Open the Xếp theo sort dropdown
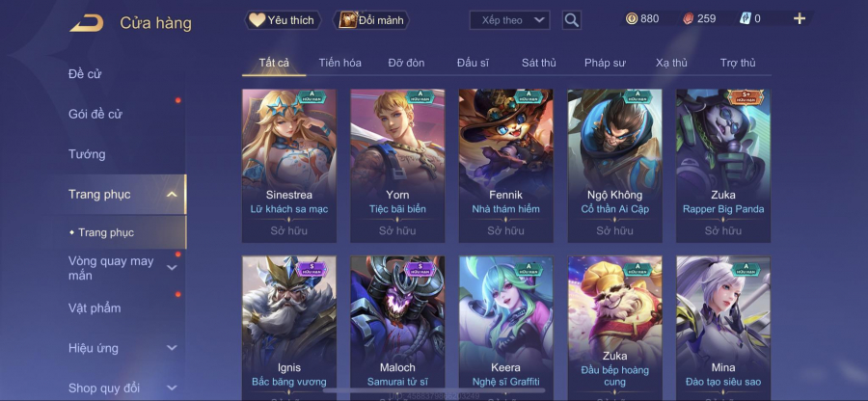This screenshot has width=868, height=401. pos(509,20)
